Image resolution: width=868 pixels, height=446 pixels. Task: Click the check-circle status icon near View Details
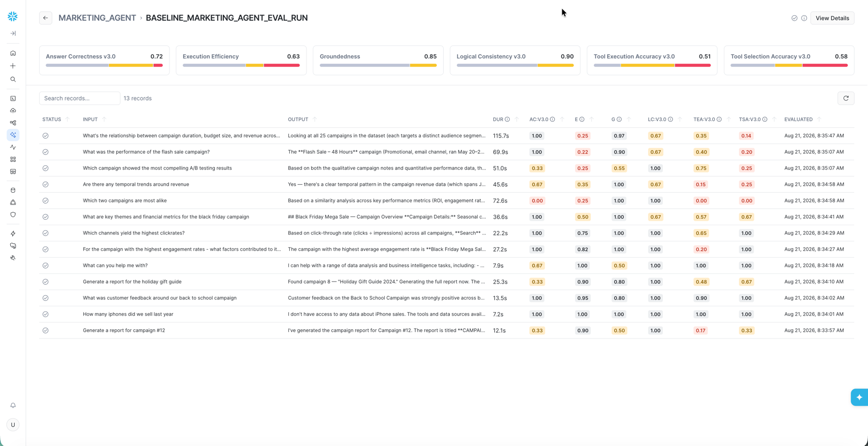[794, 18]
